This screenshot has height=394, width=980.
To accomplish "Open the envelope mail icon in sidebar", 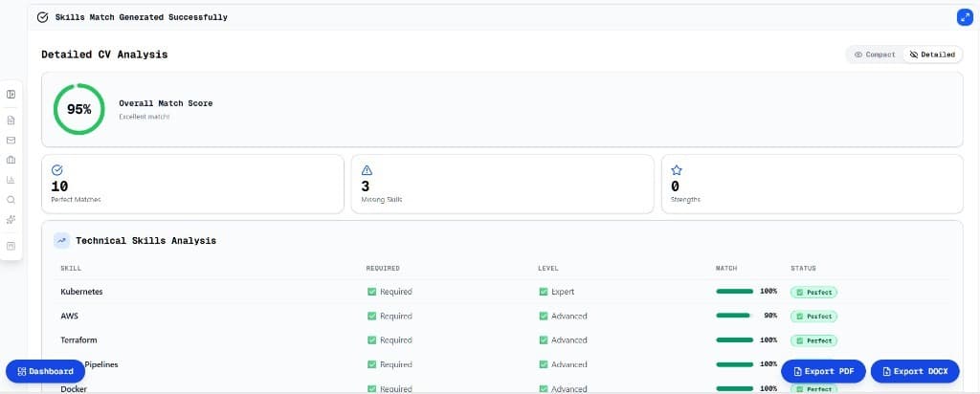I will pos(11,140).
